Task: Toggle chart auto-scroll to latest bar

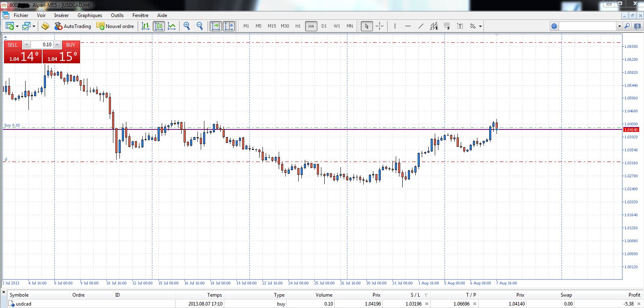Action: tap(216, 26)
